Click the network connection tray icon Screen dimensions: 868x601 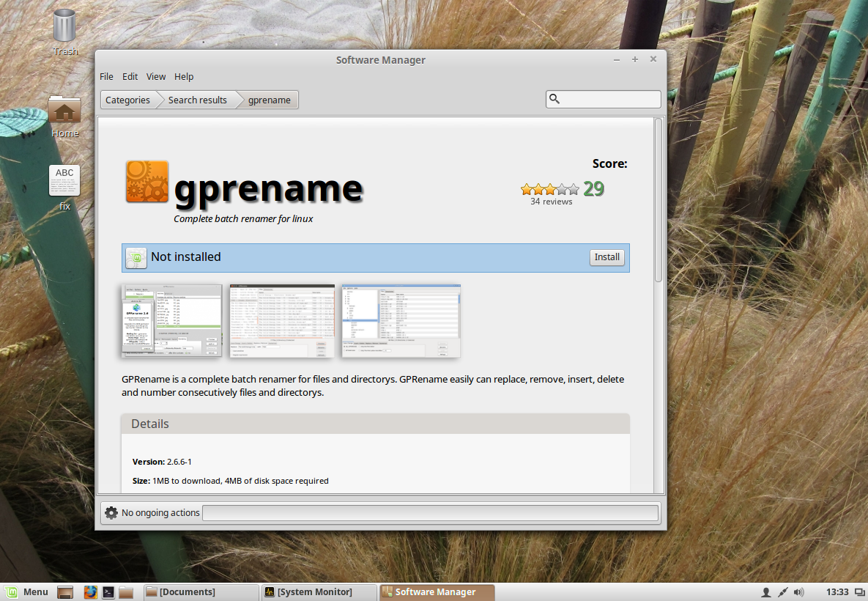coord(782,591)
